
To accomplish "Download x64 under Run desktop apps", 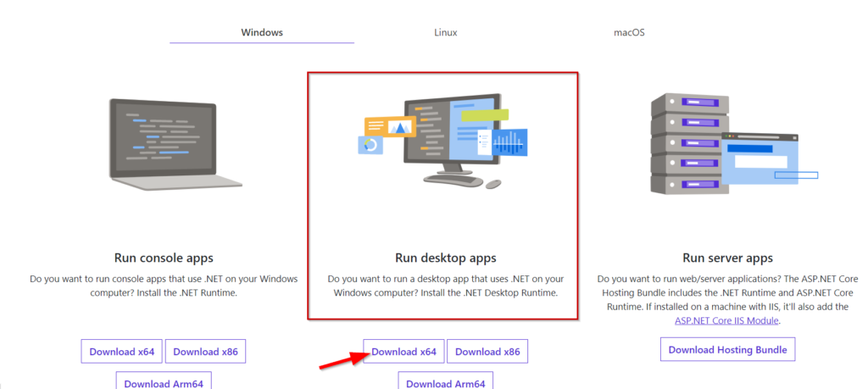I will (x=404, y=352).
